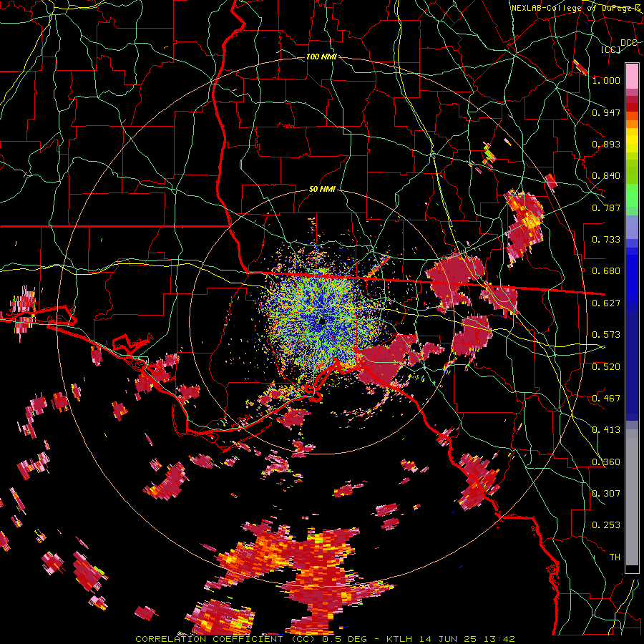
Task: Click the 14 JUN 25 date in caption
Action: 448,639
